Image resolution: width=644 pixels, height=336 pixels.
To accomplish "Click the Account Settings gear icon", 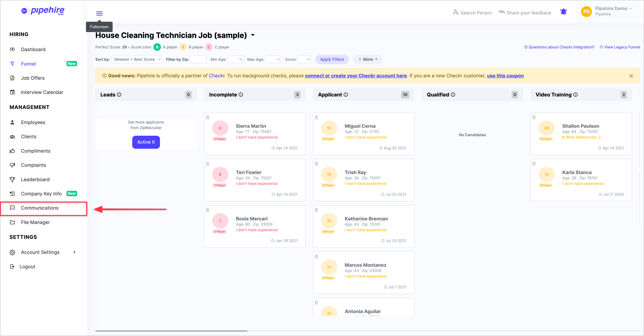I will coord(13,252).
